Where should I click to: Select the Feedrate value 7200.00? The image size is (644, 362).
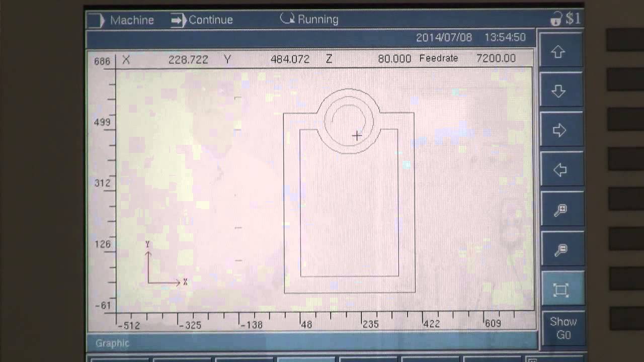click(x=496, y=58)
